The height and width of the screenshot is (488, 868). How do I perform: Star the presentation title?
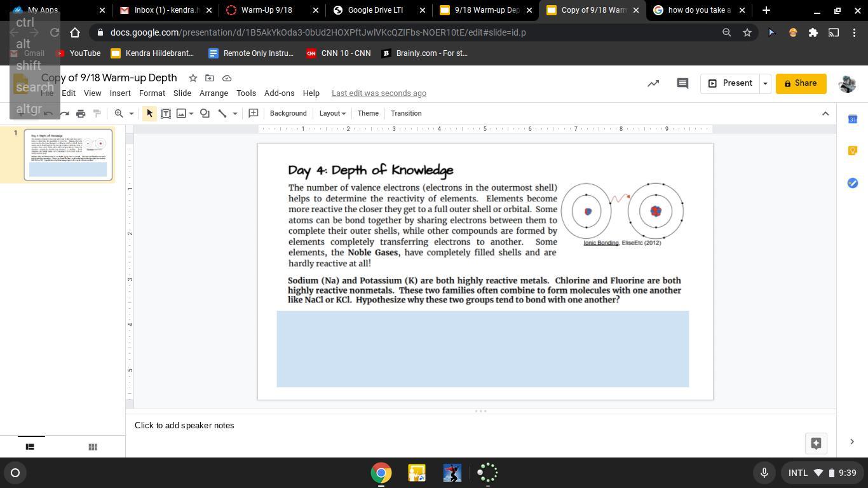click(x=193, y=78)
